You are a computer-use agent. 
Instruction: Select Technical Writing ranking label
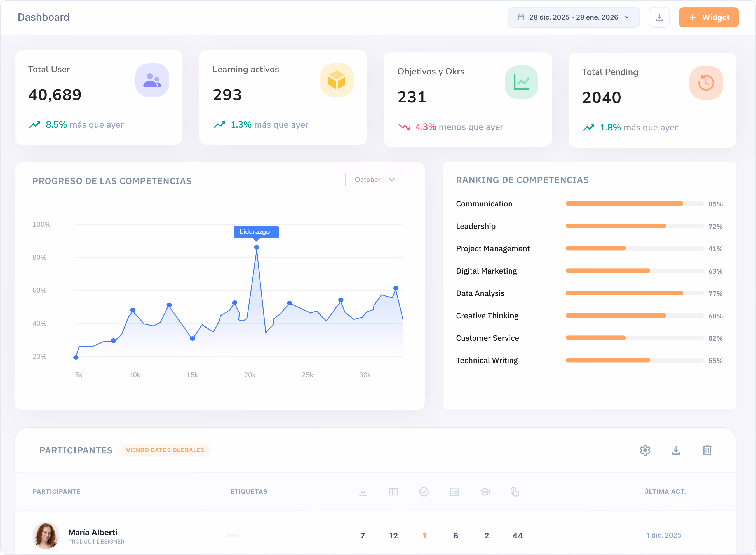click(x=487, y=361)
